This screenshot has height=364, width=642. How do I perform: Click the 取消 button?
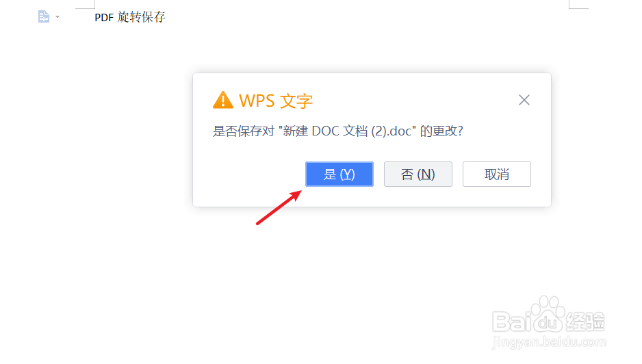click(497, 174)
